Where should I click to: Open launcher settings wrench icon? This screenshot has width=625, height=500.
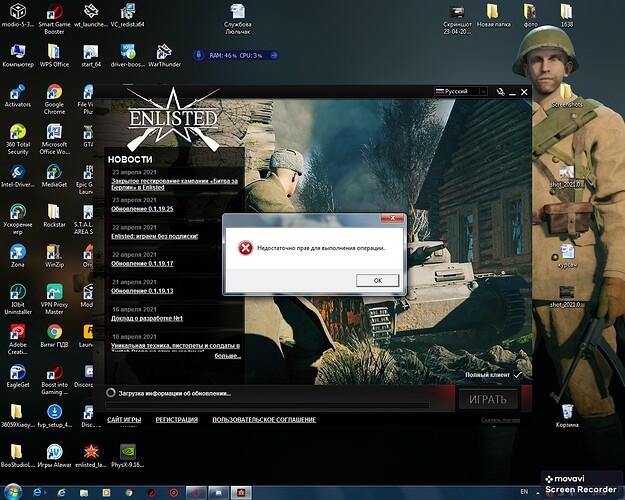(x=501, y=92)
